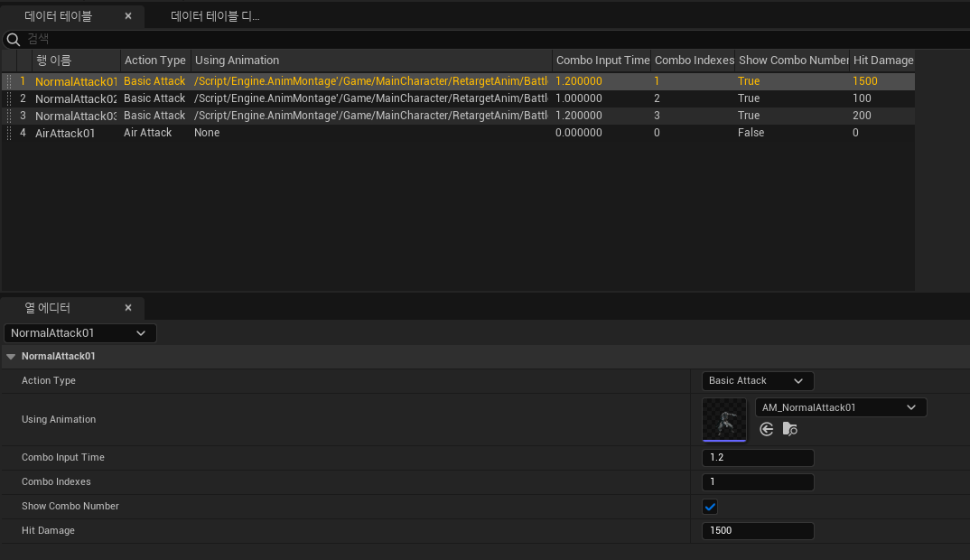970x560 pixels.
Task: Click the search magnifier icon
Action: (x=13, y=40)
